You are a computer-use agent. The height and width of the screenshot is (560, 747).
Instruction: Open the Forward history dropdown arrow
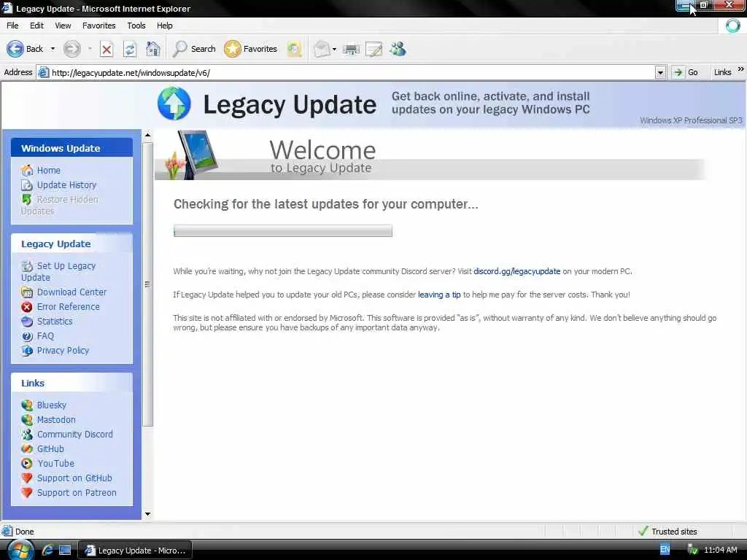(x=90, y=49)
